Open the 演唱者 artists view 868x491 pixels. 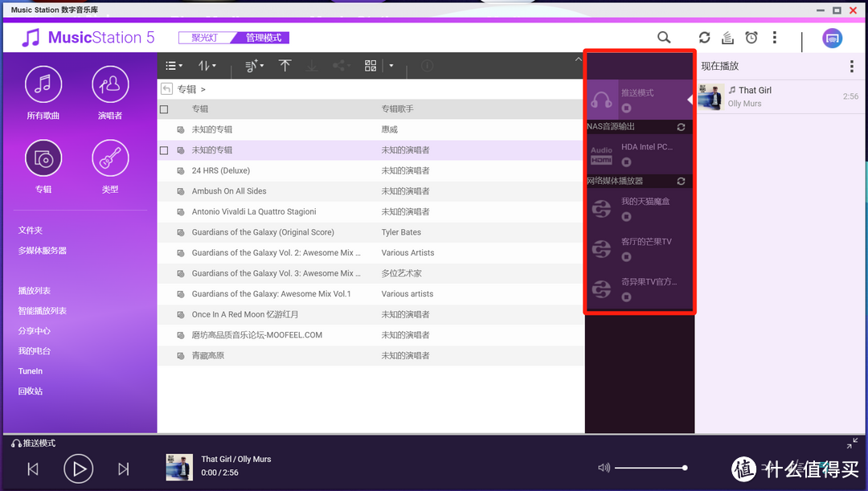[110, 84]
